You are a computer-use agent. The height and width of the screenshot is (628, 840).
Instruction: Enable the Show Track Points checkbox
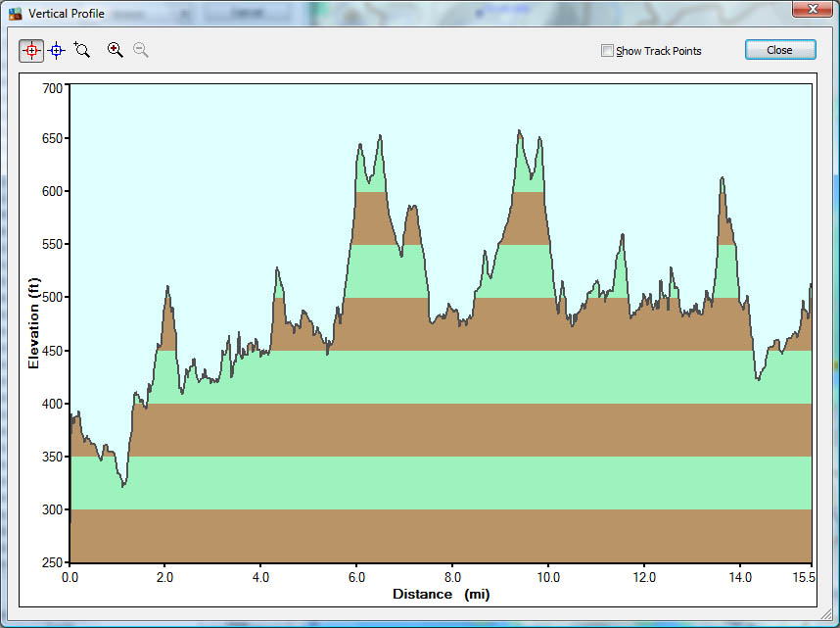tap(607, 51)
